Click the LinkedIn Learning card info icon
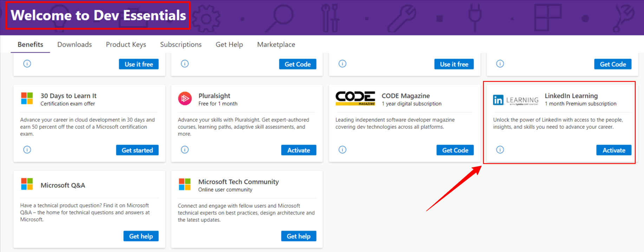 tap(500, 150)
